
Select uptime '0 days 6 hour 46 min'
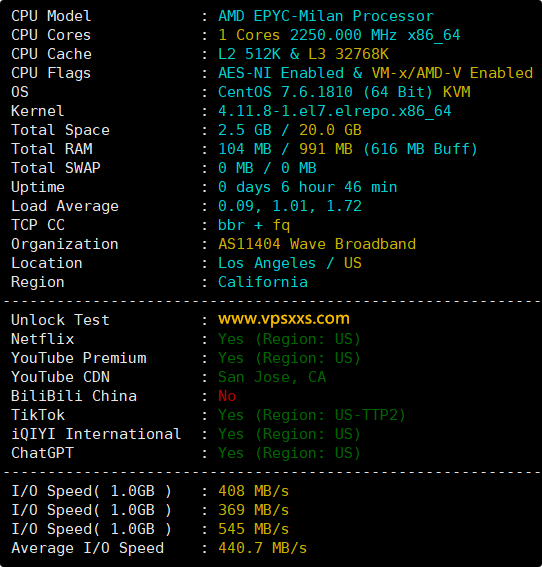(308, 187)
